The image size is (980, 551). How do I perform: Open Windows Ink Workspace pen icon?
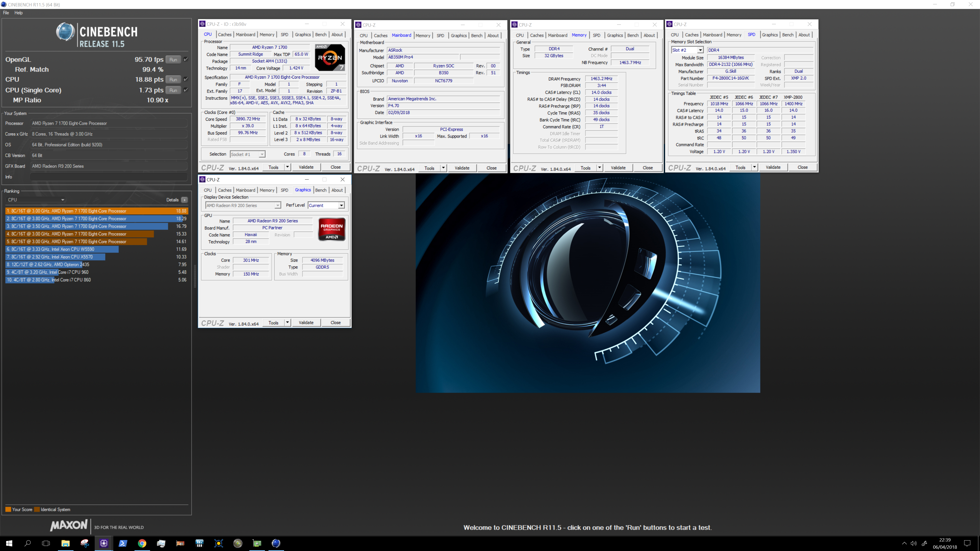click(924, 543)
